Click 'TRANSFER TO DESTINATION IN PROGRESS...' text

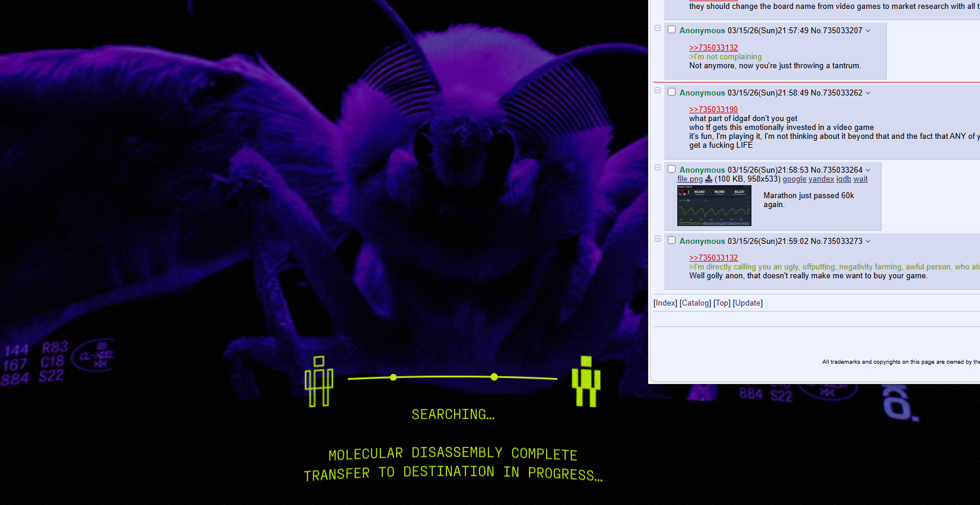pyautogui.click(x=453, y=473)
